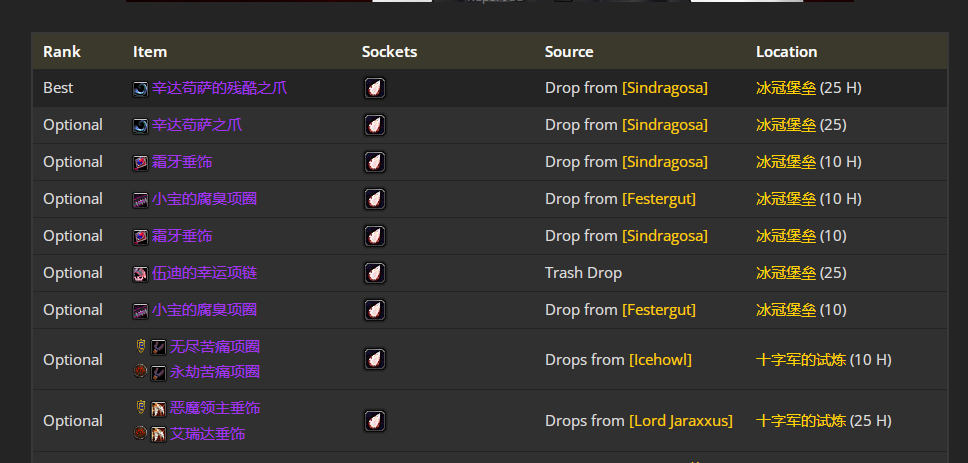
Task: Click the socket gem in the Lord Jaraxxus row
Action: click(x=374, y=421)
